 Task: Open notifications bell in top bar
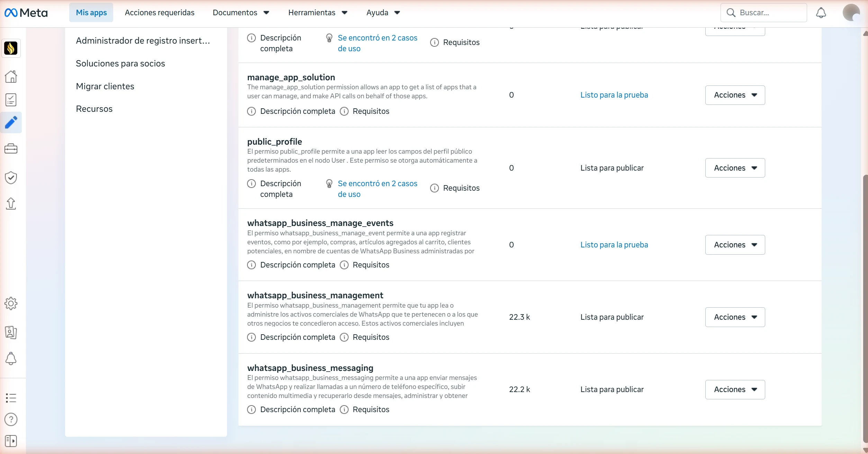click(821, 13)
